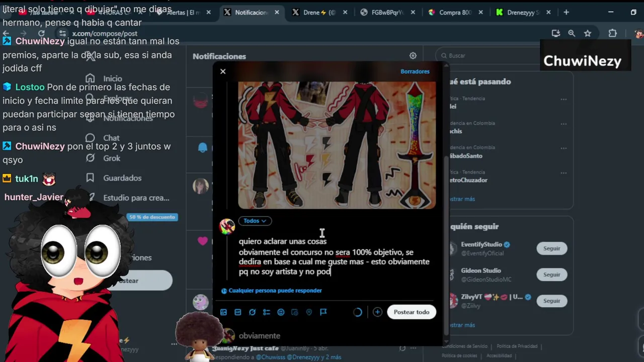Click the schedule post icon
Viewport: 644px width, 362px height.
295,312
